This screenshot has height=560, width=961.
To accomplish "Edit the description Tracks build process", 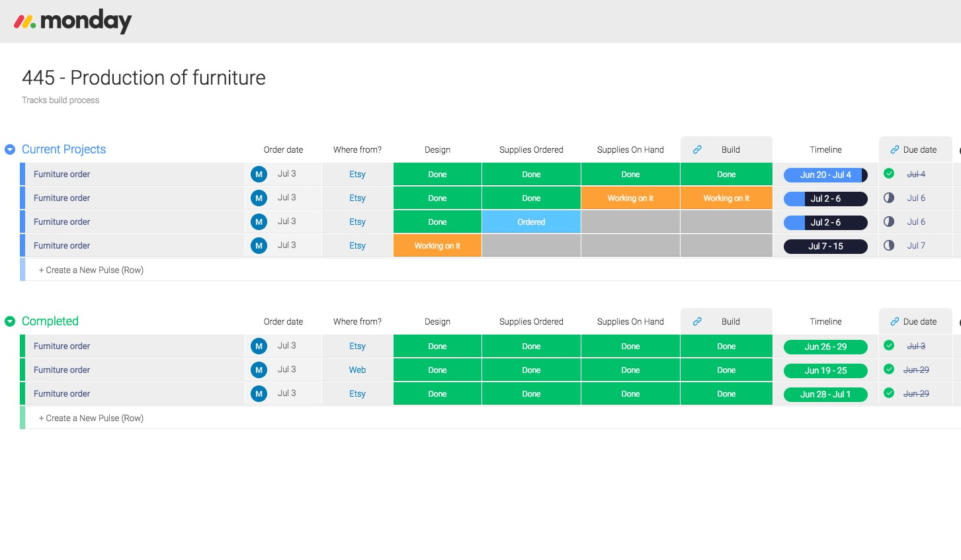I will (x=60, y=100).
